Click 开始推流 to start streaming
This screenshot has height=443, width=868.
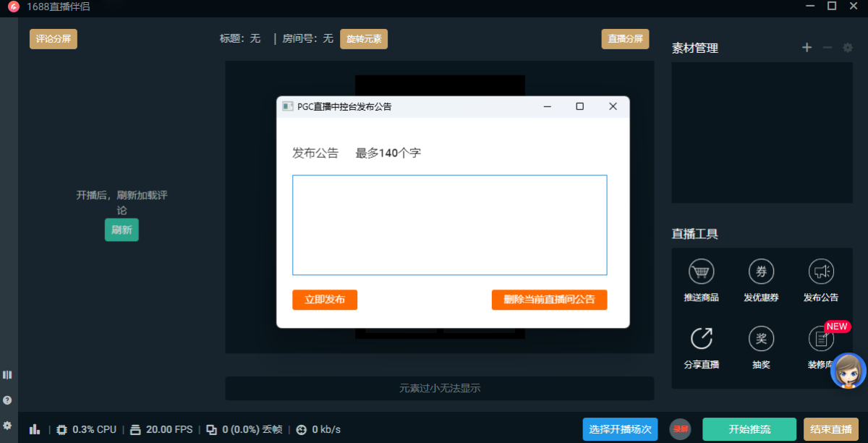749,429
